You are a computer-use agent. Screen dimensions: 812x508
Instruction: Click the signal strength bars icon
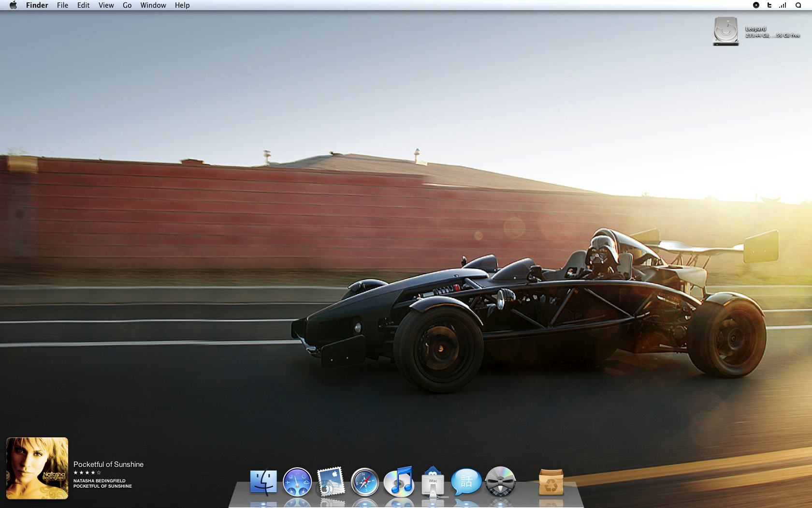point(783,5)
